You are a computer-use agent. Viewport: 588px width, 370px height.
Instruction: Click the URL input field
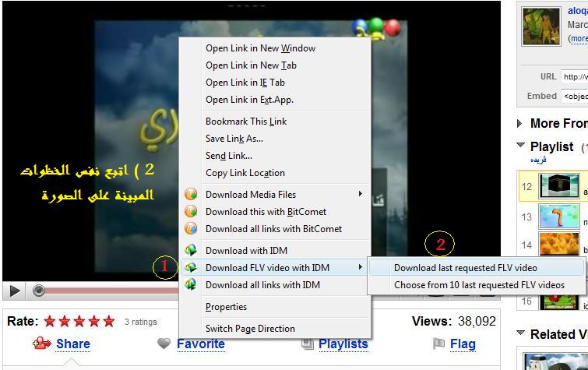575,76
